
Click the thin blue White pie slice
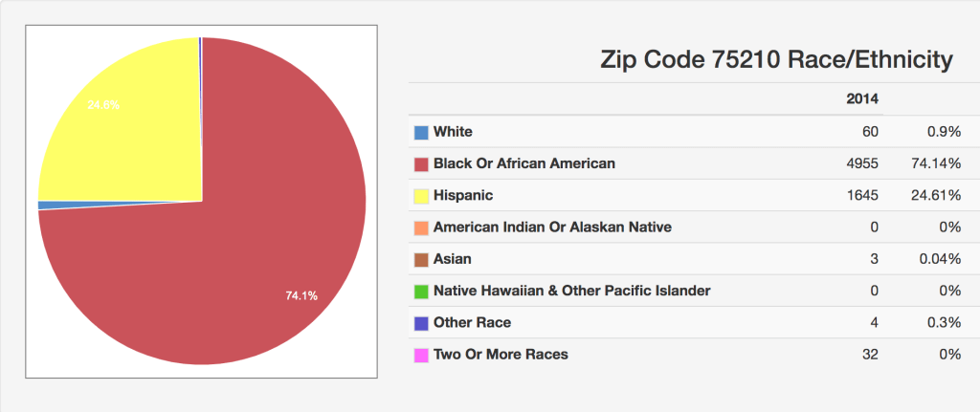[45, 206]
